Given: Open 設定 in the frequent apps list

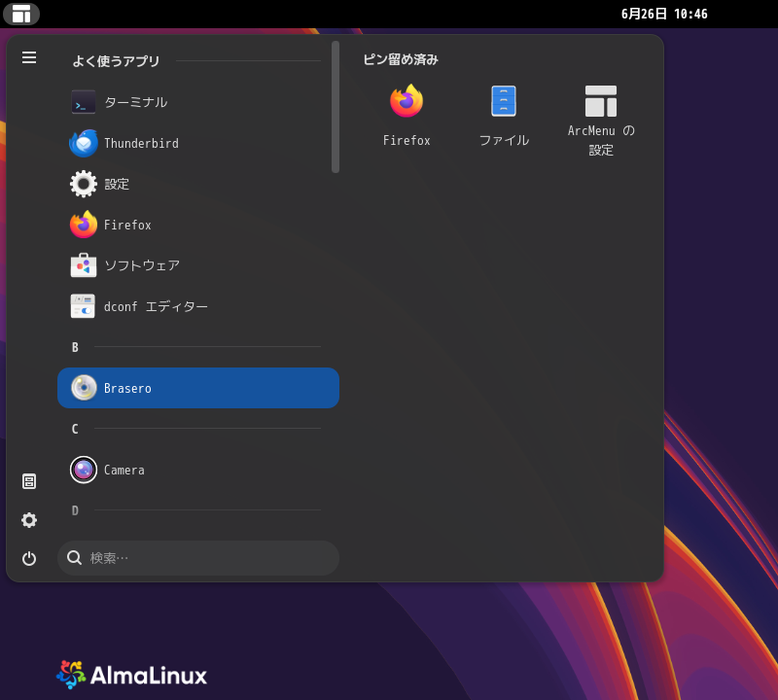Looking at the screenshot, I should pos(198,184).
